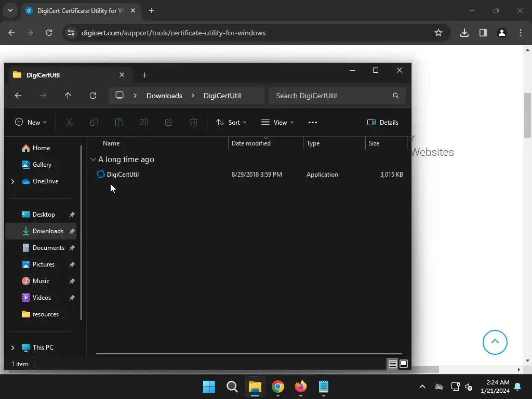532x399 pixels.
Task: Click the This PC monitor icon in address bar
Action: point(119,96)
